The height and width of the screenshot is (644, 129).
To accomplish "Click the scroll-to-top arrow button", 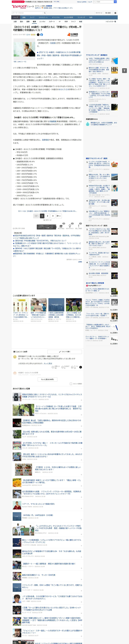I will point(124,71).
